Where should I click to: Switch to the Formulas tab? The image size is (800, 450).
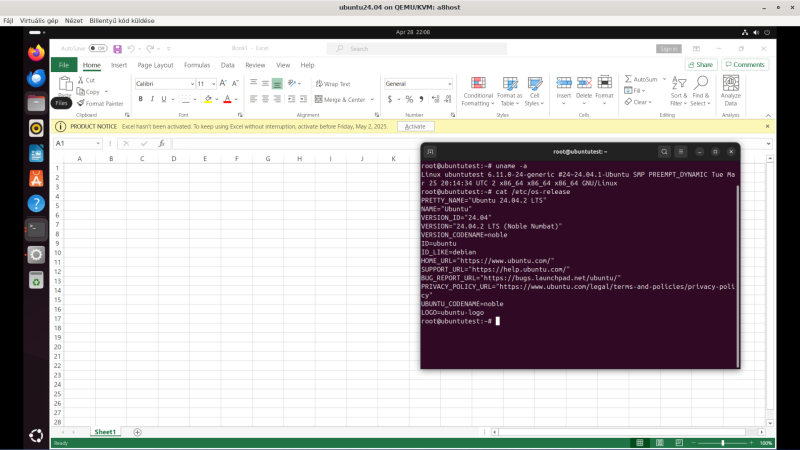pos(197,65)
